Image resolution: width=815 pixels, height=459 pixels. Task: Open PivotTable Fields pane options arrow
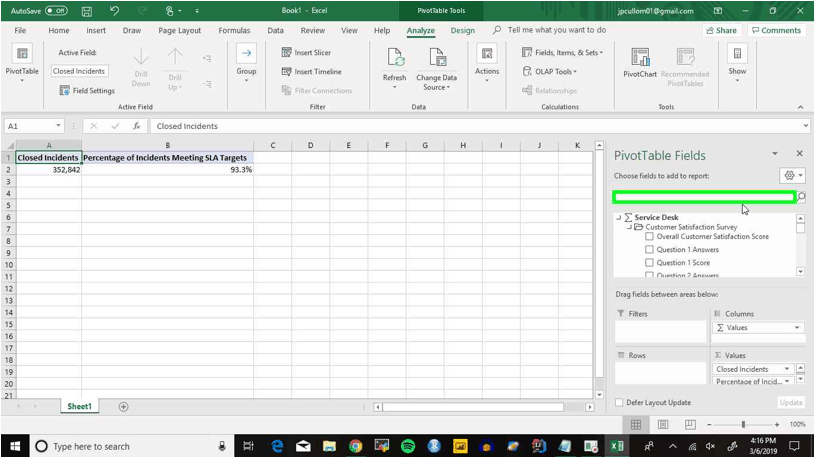775,154
